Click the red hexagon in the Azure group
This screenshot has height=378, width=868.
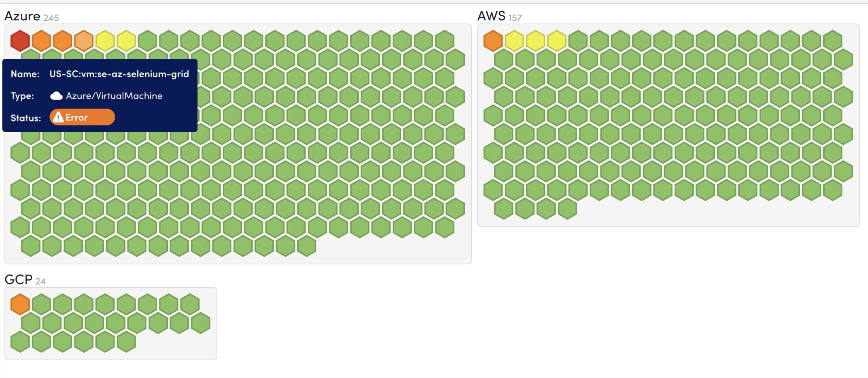[20, 41]
